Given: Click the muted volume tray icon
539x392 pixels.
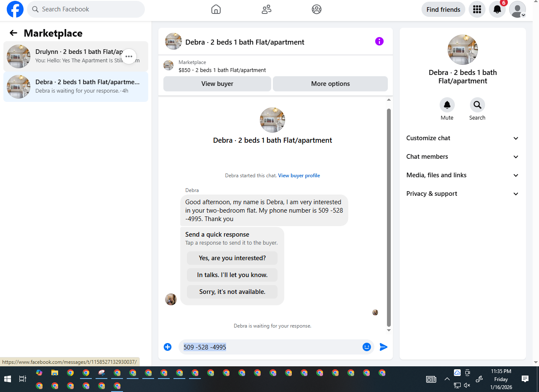Looking at the screenshot, I should (x=467, y=385).
